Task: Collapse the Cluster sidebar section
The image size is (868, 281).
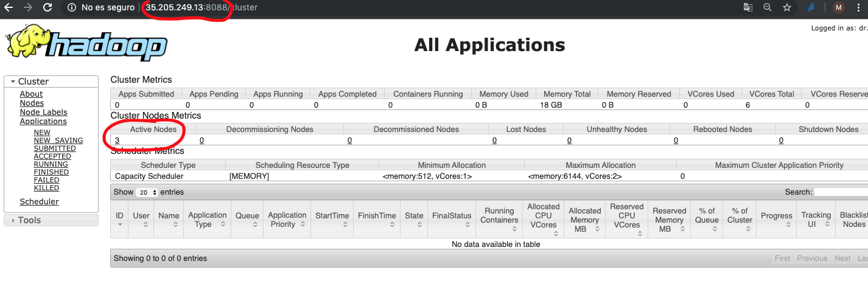Action: coord(51,82)
